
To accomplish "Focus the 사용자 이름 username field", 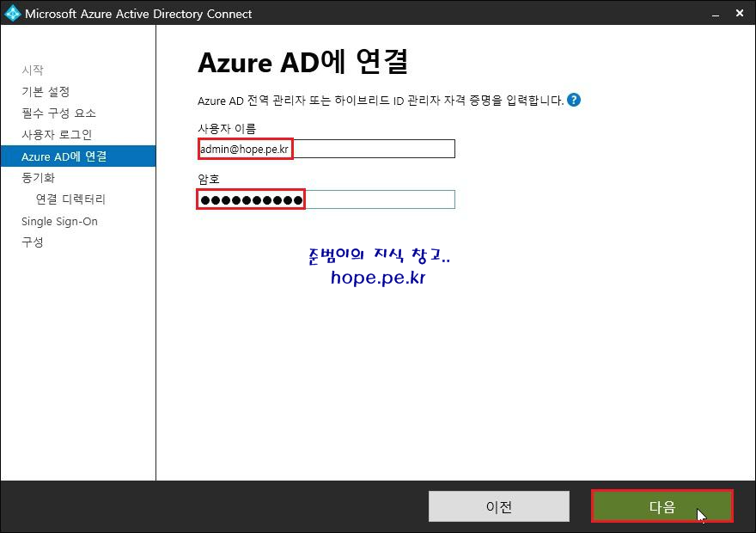I will [x=326, y=149].
